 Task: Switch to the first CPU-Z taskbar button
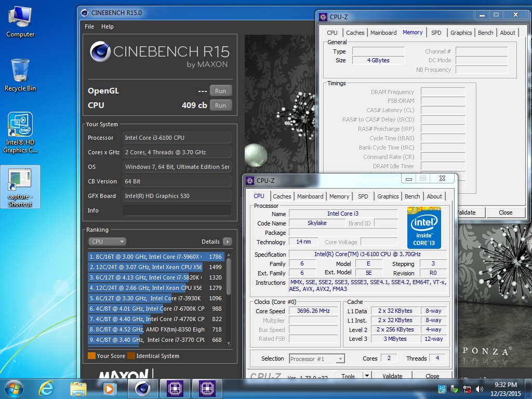[x=175, y=389]
